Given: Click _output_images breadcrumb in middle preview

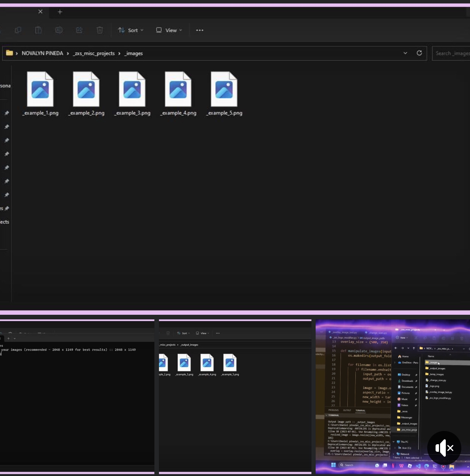Looking at the screenshot, I should (189, 345).
